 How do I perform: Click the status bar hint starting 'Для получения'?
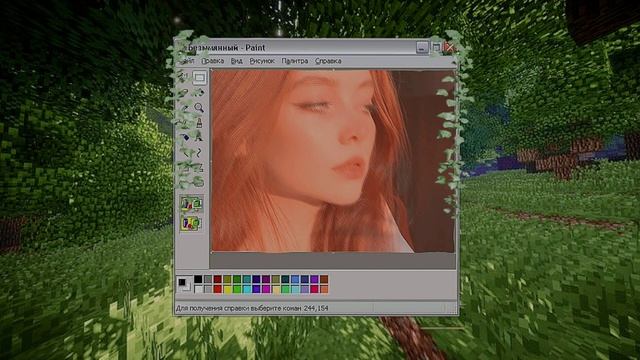coord(239,309)
